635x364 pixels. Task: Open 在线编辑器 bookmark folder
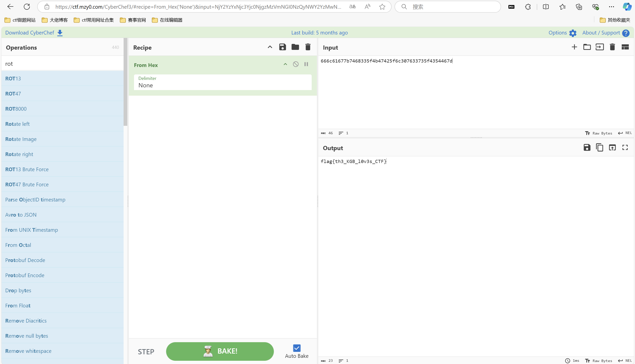tap(167, 20)
